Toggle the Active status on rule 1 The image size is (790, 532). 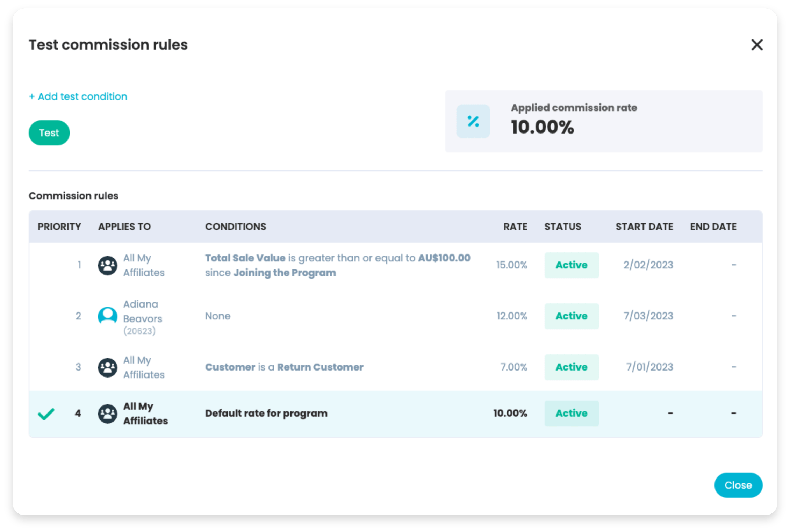pos(572,265)
